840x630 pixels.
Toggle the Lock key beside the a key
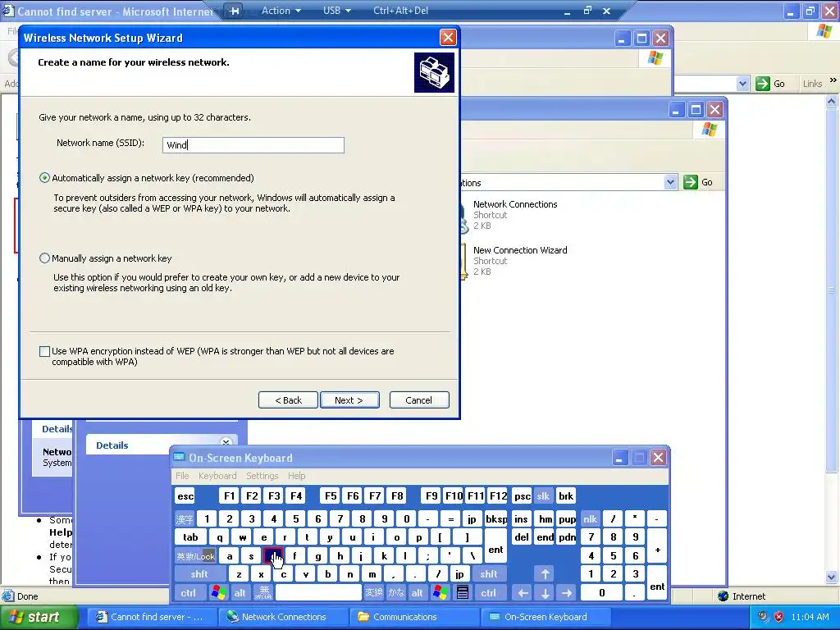[195, 556]
